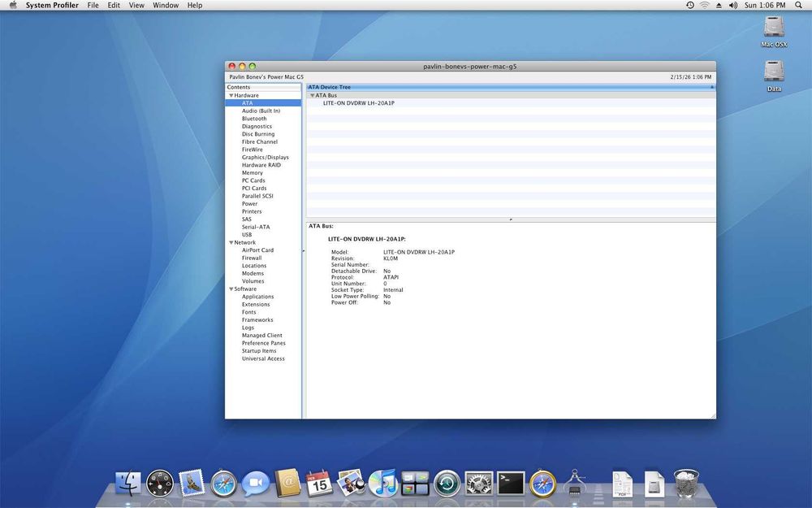Open Mail stamp icon in dock
This screenshot has height=508, width=812.
192,483
